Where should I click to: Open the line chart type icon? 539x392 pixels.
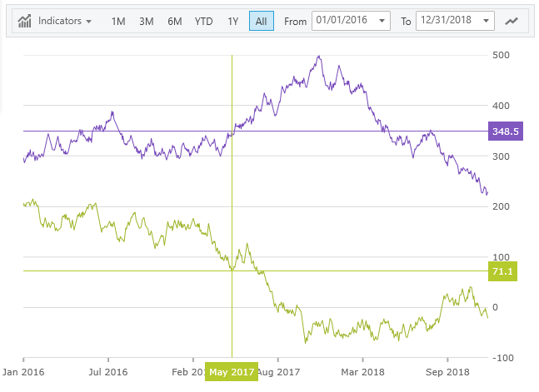(511, 21)
